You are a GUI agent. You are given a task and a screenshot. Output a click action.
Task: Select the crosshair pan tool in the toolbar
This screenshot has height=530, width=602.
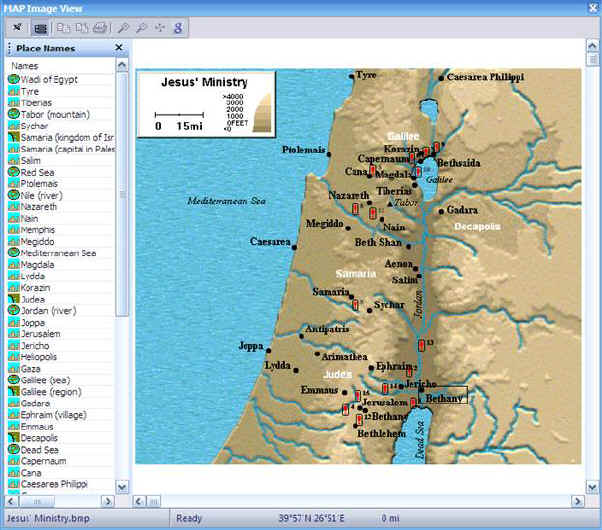pyautogui.click(x=160, y=29)
